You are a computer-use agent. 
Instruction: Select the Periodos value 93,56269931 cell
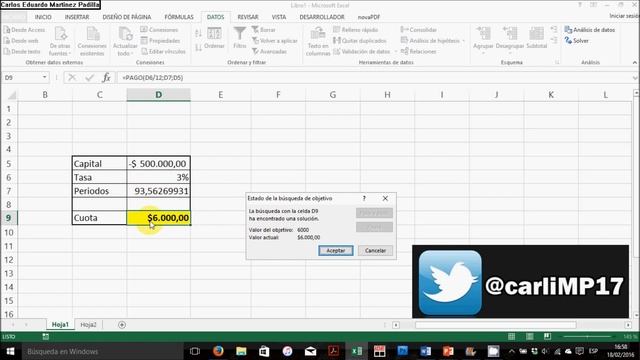158,191
